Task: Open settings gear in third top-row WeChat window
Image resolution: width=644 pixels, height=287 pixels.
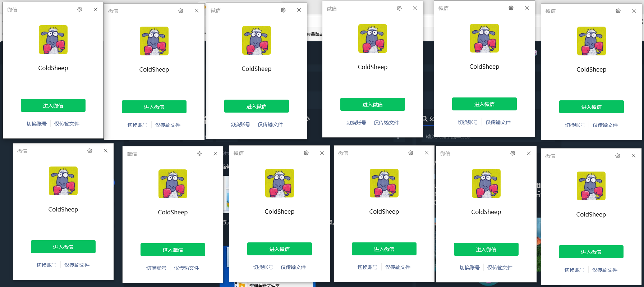Action: pyautogui.click(x=283, y=10)
